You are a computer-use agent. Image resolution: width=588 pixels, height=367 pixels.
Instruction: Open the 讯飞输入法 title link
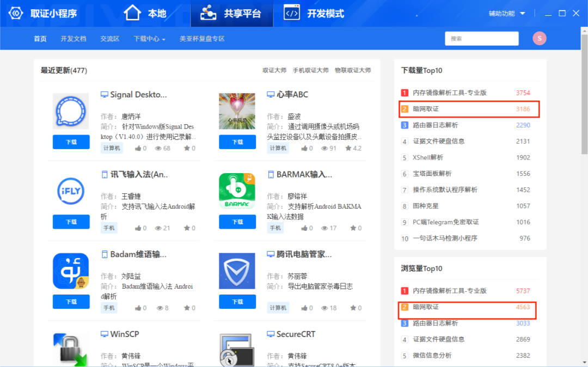139,174
